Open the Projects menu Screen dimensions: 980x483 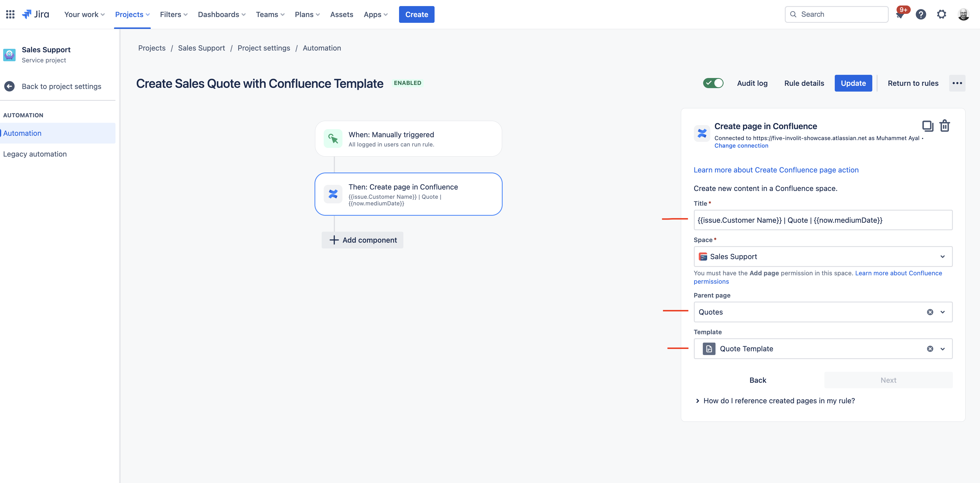tap(133, 14)
